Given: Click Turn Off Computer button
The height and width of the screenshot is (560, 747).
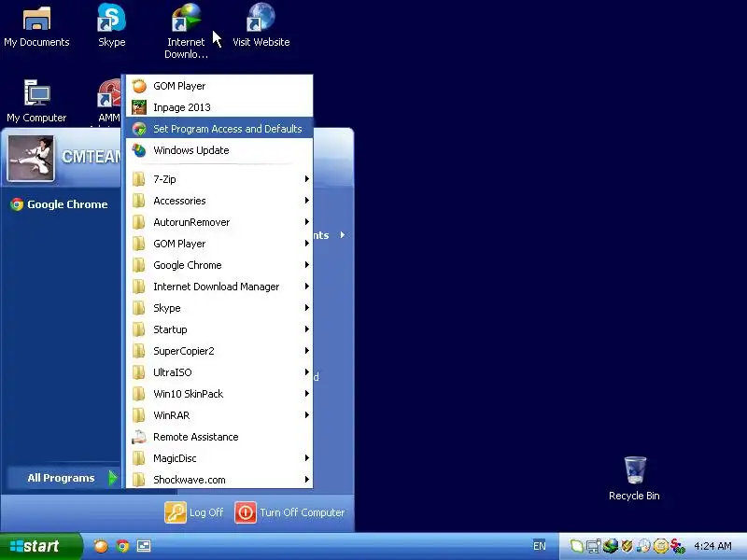Looking at the screenshot, I should point(289,512).
